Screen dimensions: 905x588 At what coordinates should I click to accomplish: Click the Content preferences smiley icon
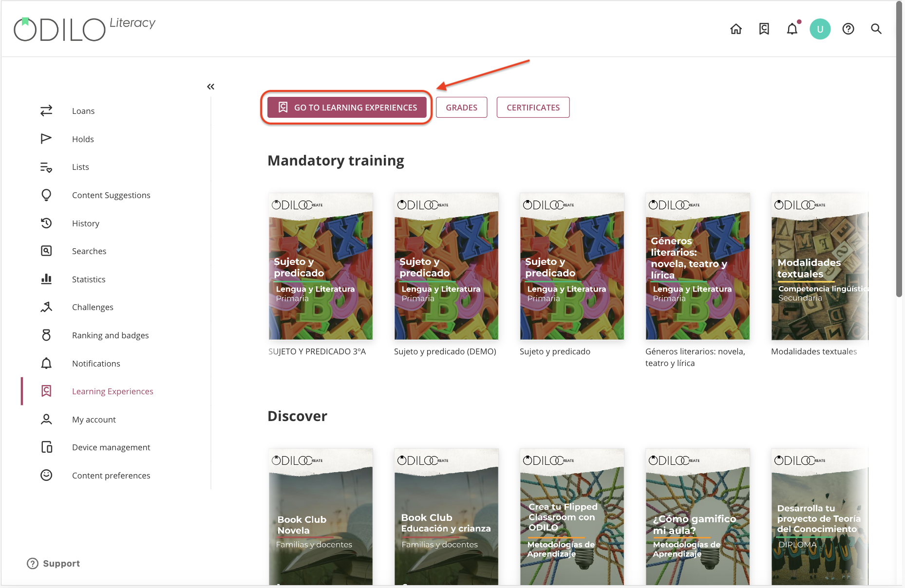pyautogui.click(x=46, y=476)
